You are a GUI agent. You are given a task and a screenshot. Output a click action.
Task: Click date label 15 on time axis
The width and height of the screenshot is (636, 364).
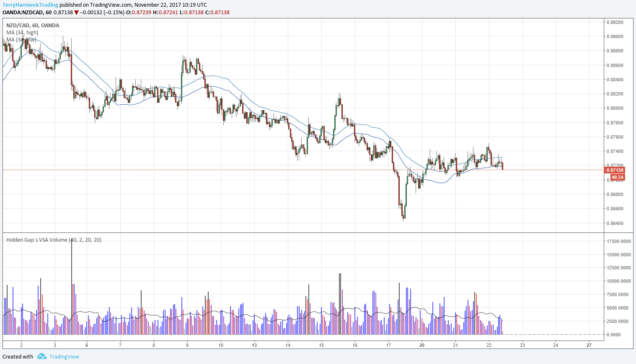[x=321, y=345]
